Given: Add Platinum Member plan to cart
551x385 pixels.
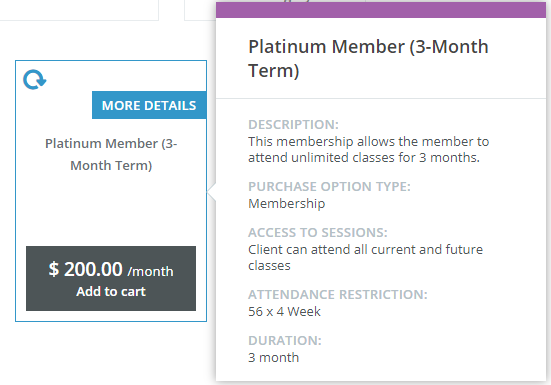Looking at the screenshot, I should tap(111, 292).
